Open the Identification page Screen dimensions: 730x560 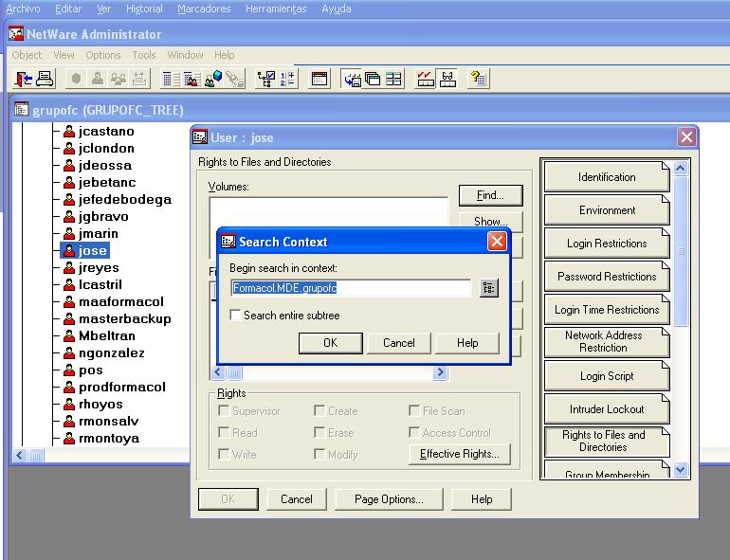click(x=607, y=177)
